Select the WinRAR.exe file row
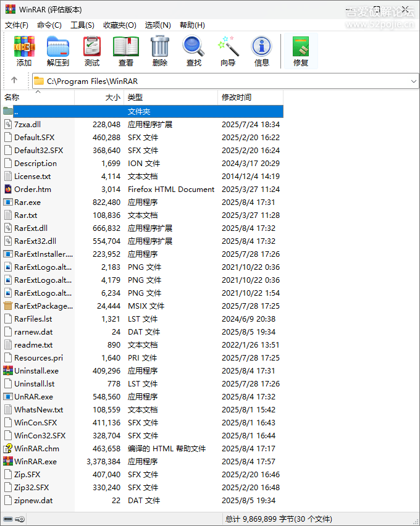The width and height of the screenshot is (420, 526). 35,462
